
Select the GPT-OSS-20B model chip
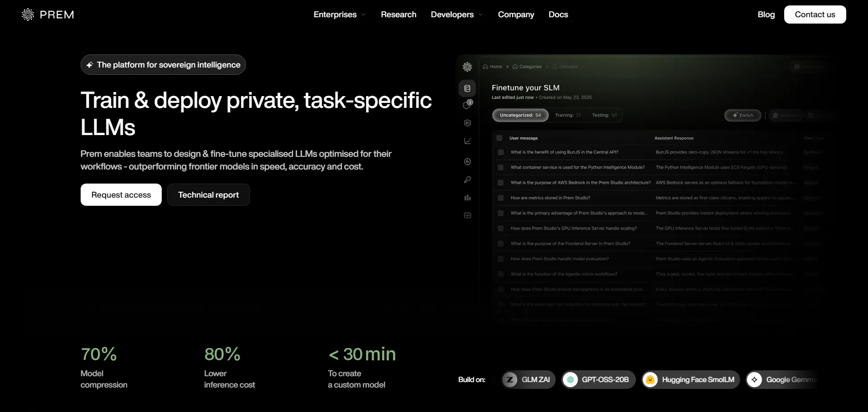tap(598, 380)
